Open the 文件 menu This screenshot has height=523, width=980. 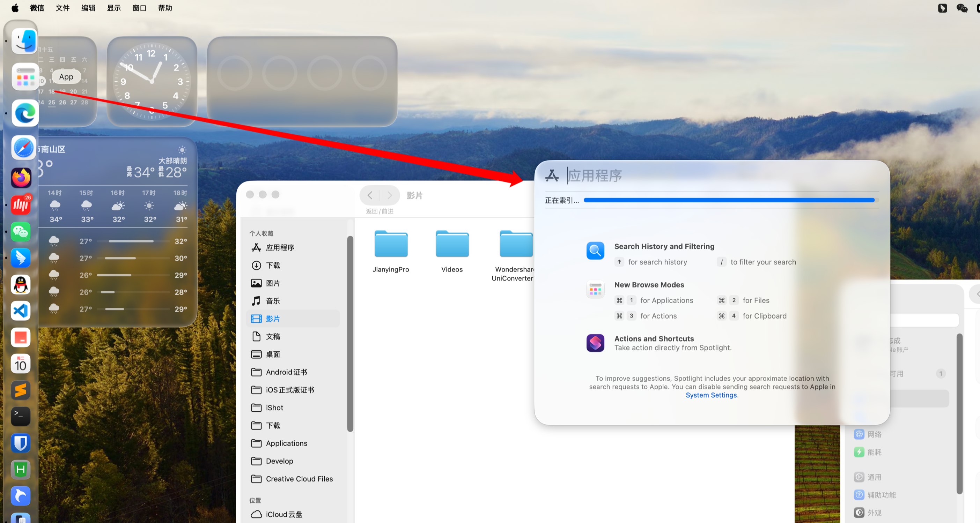62,8
